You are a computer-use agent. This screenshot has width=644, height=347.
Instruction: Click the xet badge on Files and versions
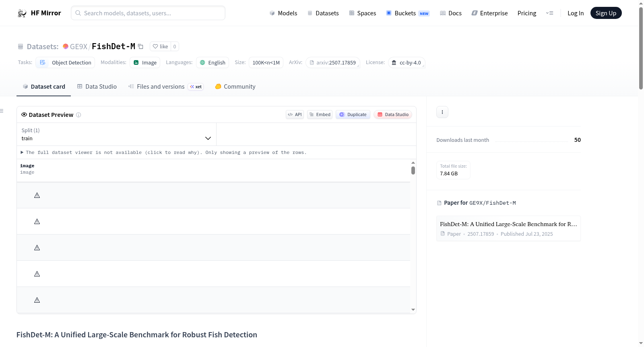(x=196, y=87)
